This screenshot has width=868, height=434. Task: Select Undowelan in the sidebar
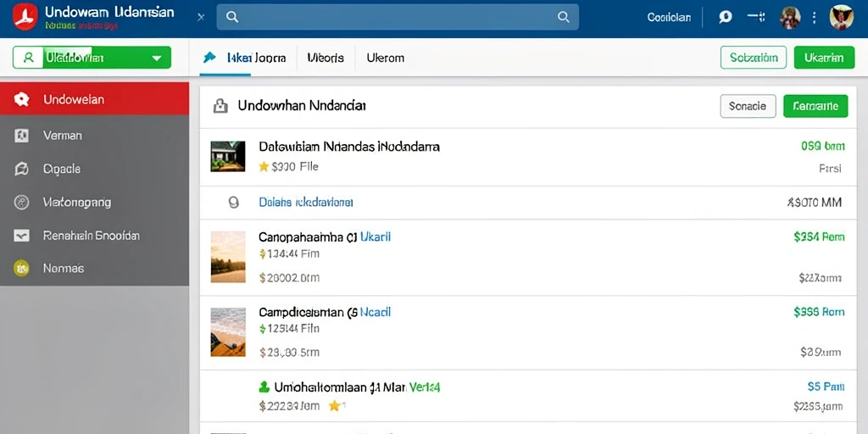tap(95, 100)
